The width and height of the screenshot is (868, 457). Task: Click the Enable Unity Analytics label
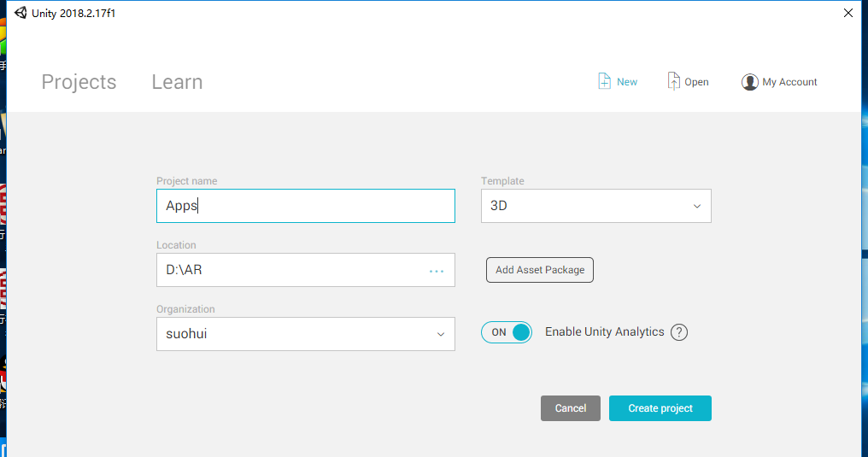[605, 332]
